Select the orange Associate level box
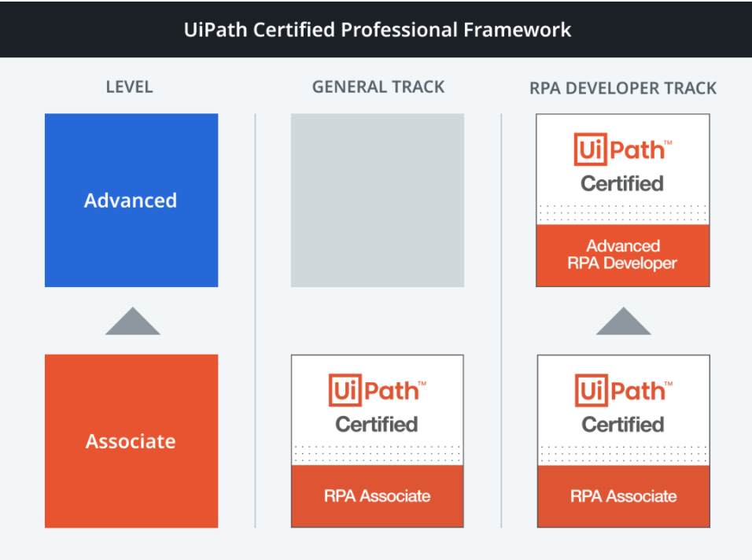The image size is (752, 560). 131,441
